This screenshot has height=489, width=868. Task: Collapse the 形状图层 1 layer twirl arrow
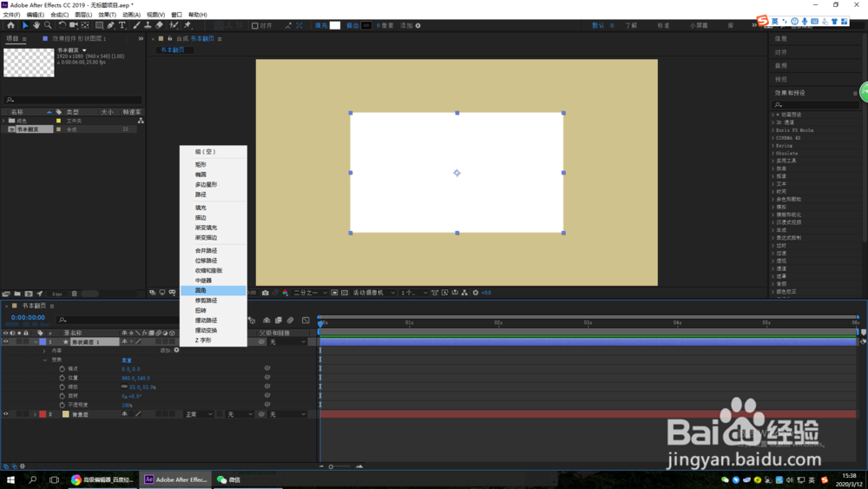[36, 342]
